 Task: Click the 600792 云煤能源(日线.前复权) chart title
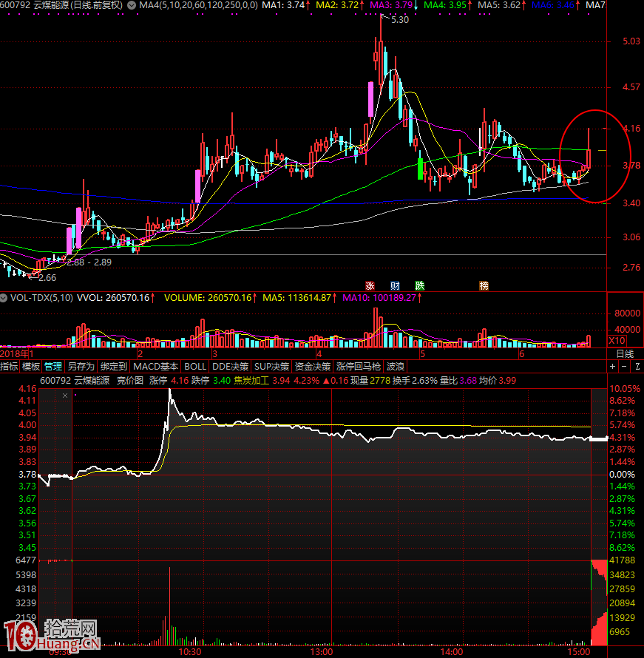pyautogui.click(x=61, y=5)
